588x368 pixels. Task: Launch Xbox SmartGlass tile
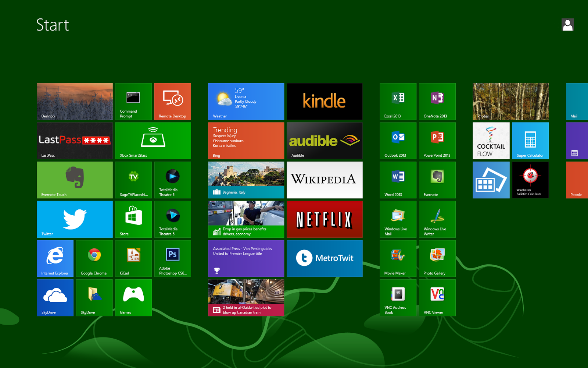tap(153, 141)
